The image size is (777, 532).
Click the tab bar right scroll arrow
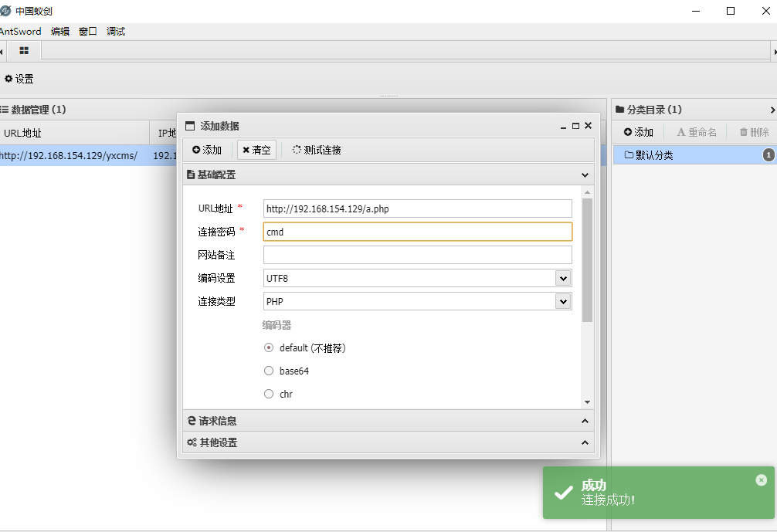pyautogui.click(x=775, y=52)
